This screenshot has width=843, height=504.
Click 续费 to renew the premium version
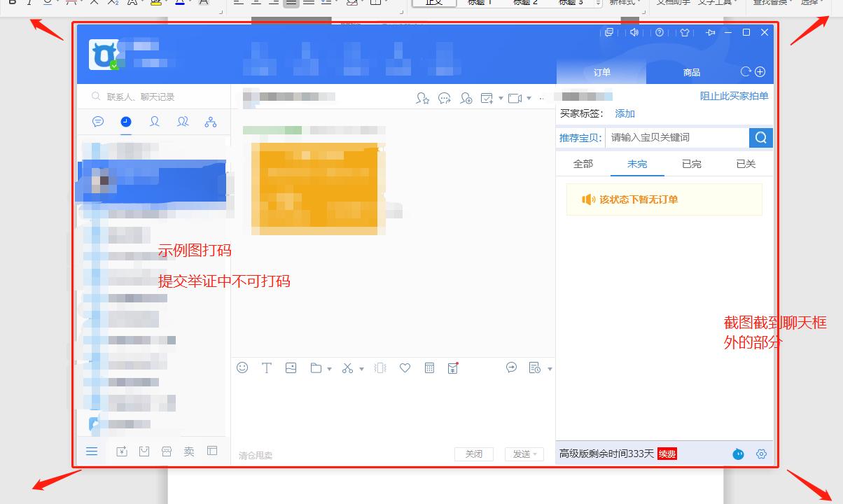tap(667, 454)
